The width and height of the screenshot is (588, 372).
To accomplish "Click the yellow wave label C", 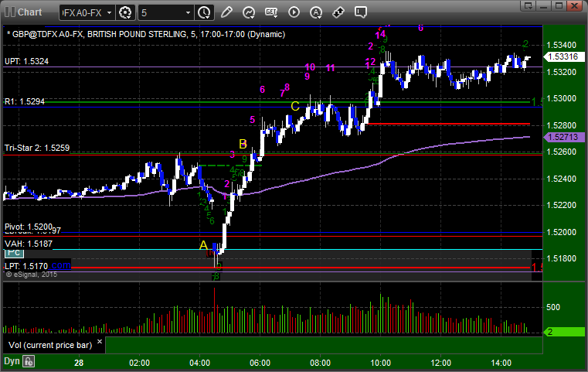I will coord(295,106).
